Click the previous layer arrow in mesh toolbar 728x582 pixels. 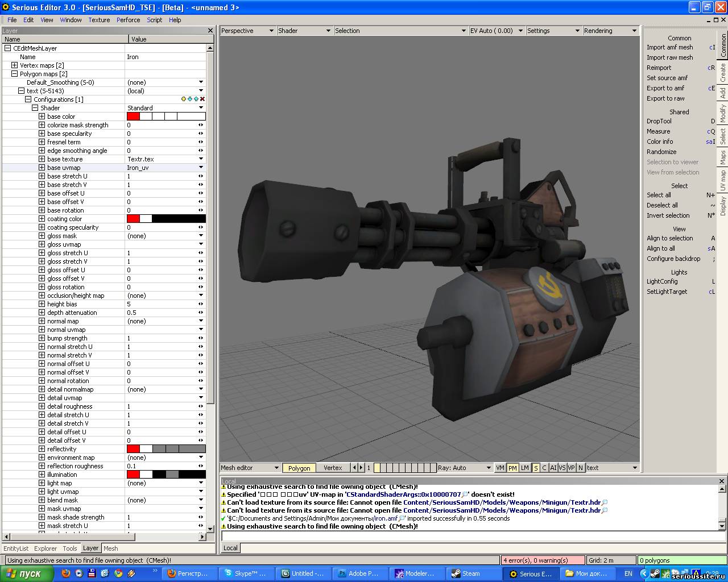(x=354, y=468)
